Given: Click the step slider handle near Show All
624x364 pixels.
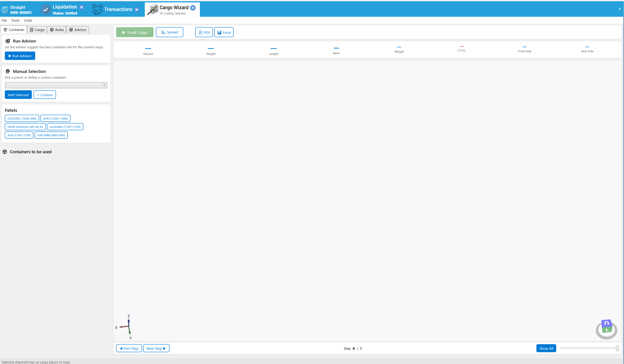Looking at the screenshot, I should [617, 348].
